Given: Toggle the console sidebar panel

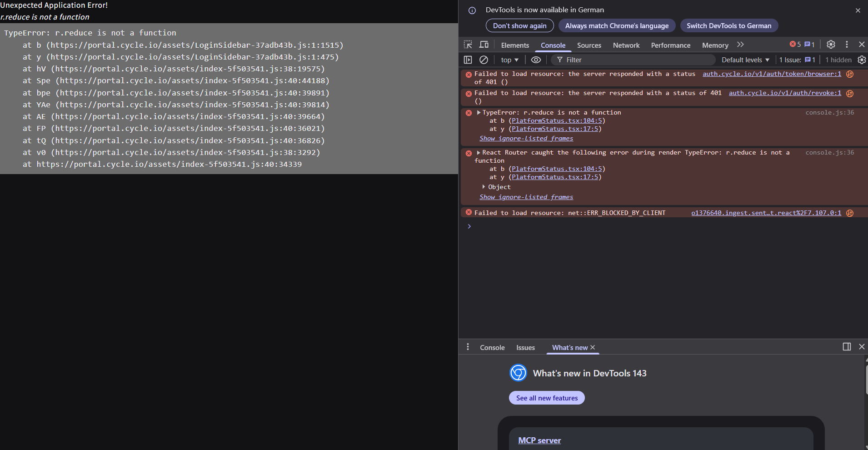Looking at the screenshot, I should pyautogui.click(x=468, y=60).
